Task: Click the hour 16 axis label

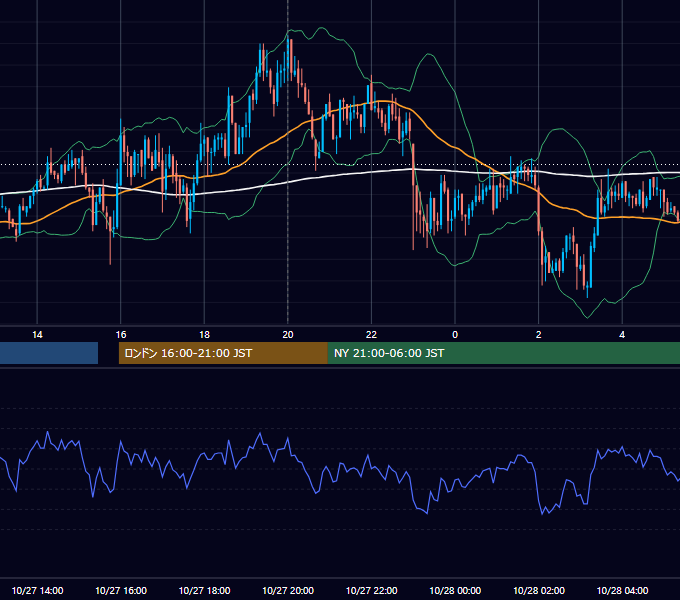Action: click(121, 335)
